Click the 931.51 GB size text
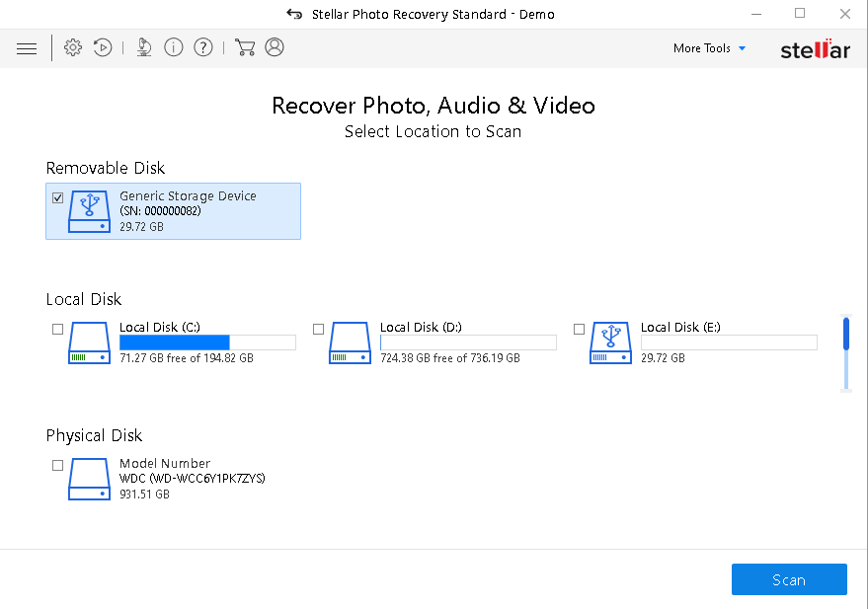 (144, 494)
